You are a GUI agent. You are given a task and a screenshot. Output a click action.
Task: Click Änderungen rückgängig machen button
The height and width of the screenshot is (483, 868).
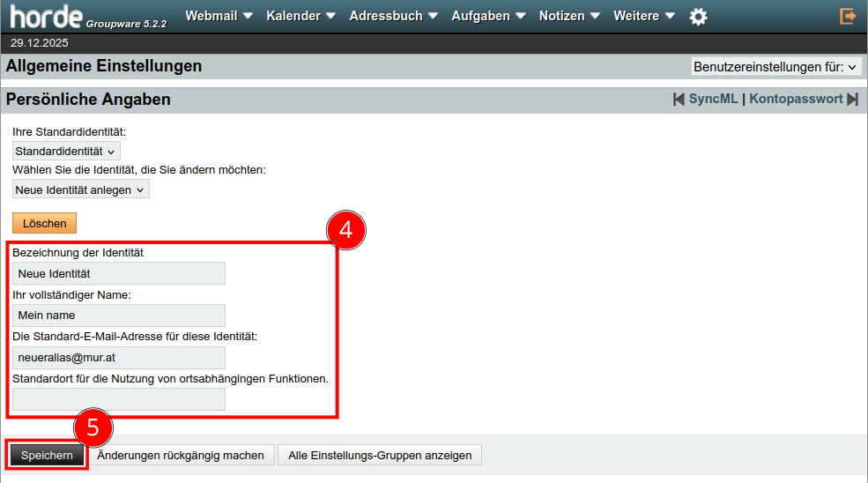pos(181,456)
